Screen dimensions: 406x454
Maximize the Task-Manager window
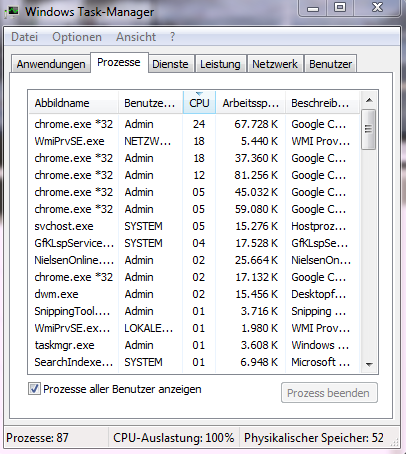pyautogui.click(x=340, y=7)
